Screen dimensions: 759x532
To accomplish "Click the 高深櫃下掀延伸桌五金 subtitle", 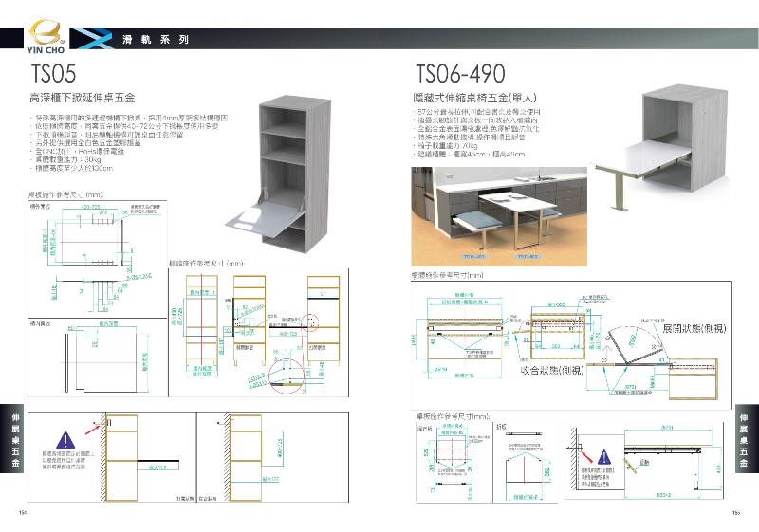I will click(83, 98).
